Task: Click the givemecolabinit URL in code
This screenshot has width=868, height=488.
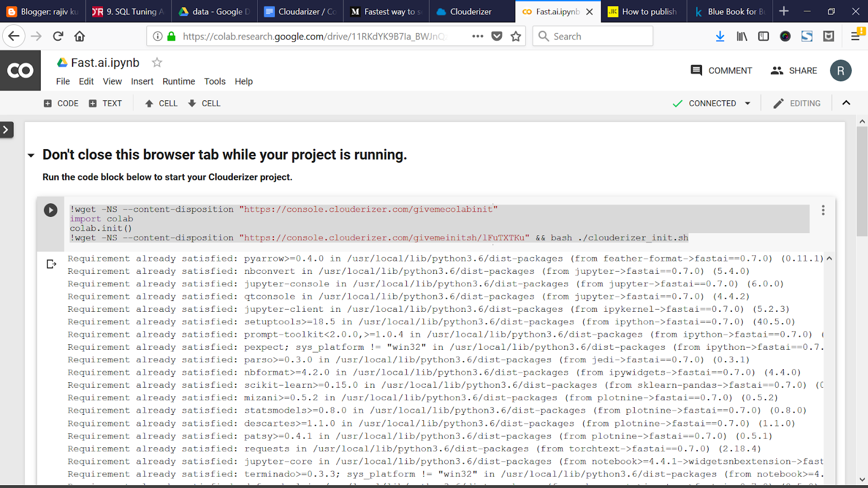Action: tap(368, 209)
